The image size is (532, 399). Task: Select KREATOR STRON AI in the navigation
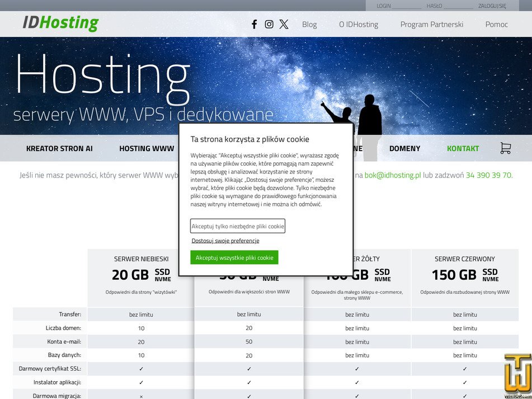59,149
